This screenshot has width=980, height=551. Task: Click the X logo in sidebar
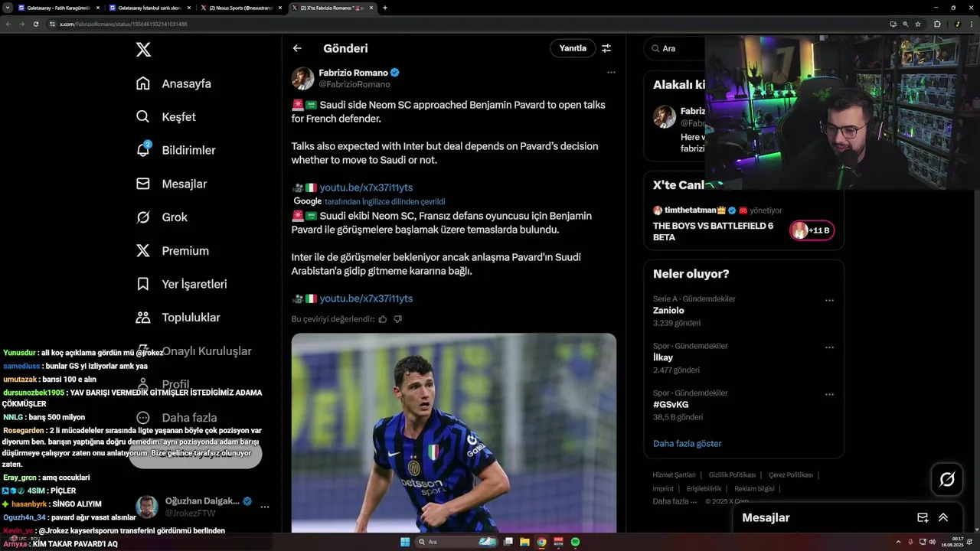[143, 50]
